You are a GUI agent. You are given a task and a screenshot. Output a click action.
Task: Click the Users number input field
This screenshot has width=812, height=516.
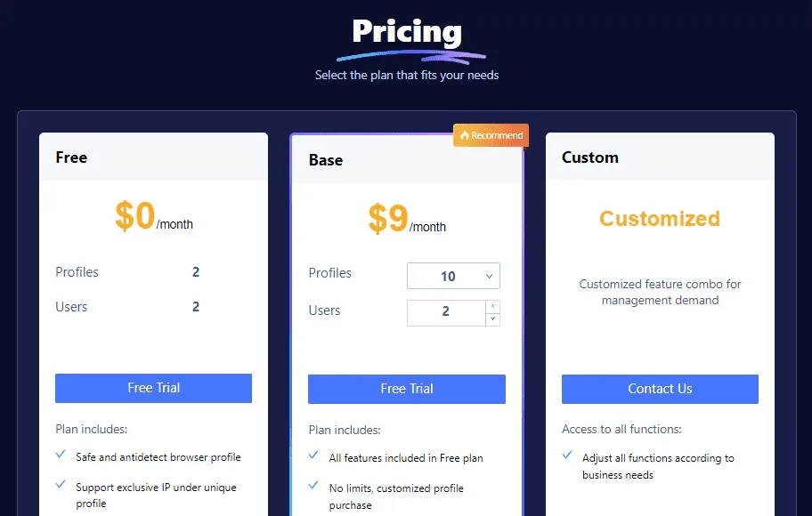click(446, 313)
